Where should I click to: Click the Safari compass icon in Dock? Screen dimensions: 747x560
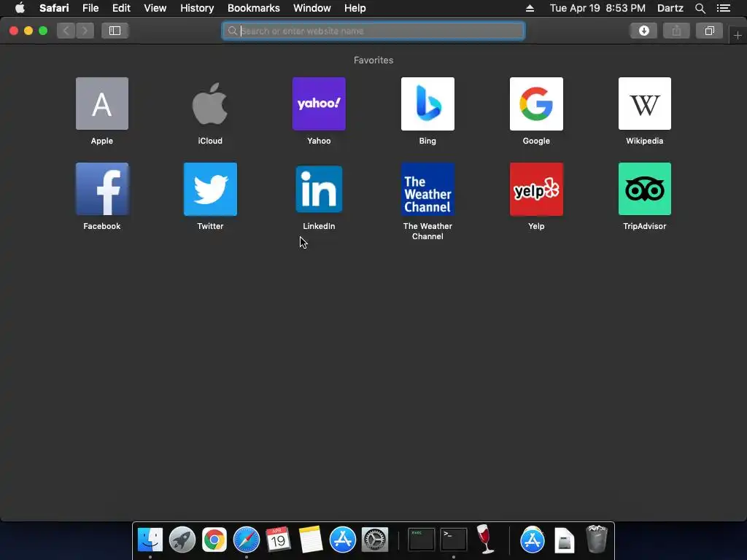pyautogui.click(x=247, y=540)
